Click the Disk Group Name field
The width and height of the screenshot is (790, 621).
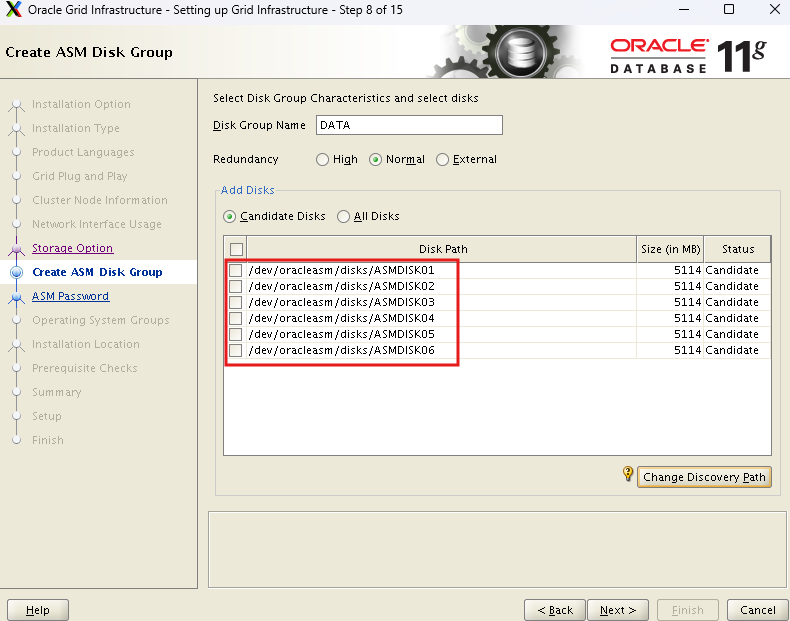pyautogui.click(x=409, y=125)
